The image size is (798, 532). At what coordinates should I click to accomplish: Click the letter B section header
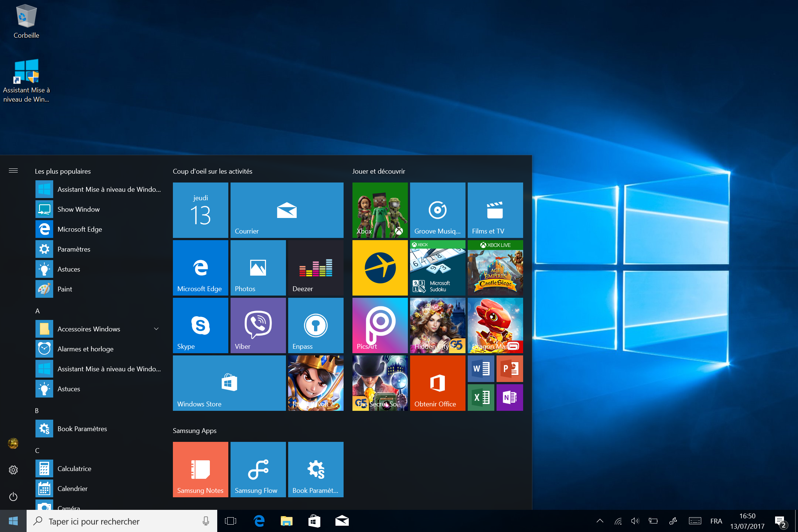tap(37, 411)
